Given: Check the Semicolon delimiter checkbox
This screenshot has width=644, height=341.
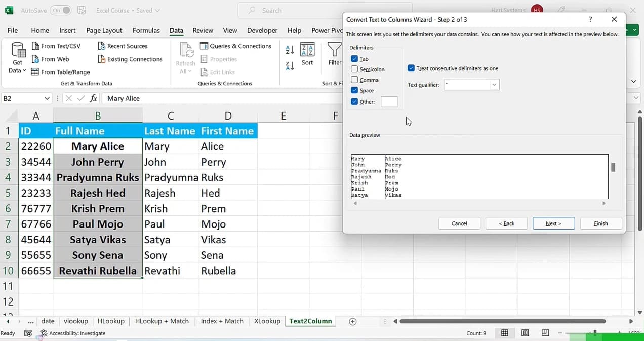Looking at the screenshot, I should click(x=354, y=69).
